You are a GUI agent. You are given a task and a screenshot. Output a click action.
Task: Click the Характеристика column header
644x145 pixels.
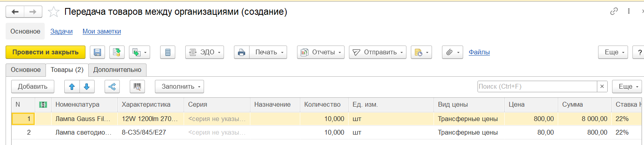point(151,105)
